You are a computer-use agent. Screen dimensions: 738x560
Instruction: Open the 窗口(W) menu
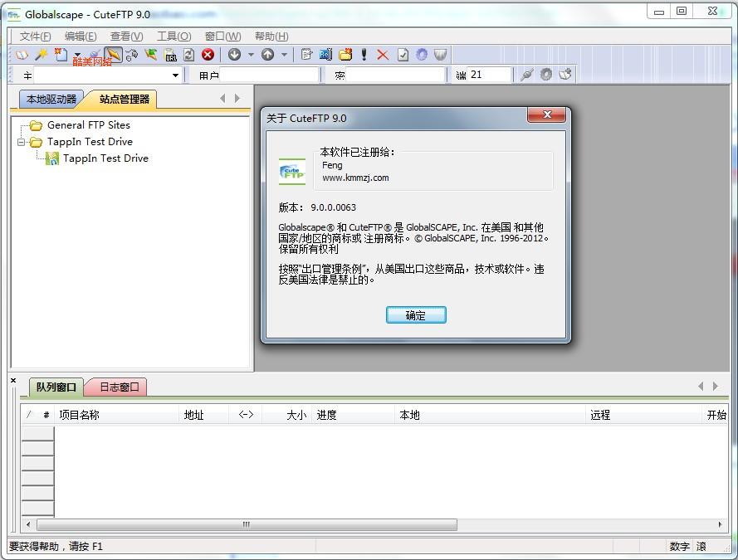pos(223,37)
